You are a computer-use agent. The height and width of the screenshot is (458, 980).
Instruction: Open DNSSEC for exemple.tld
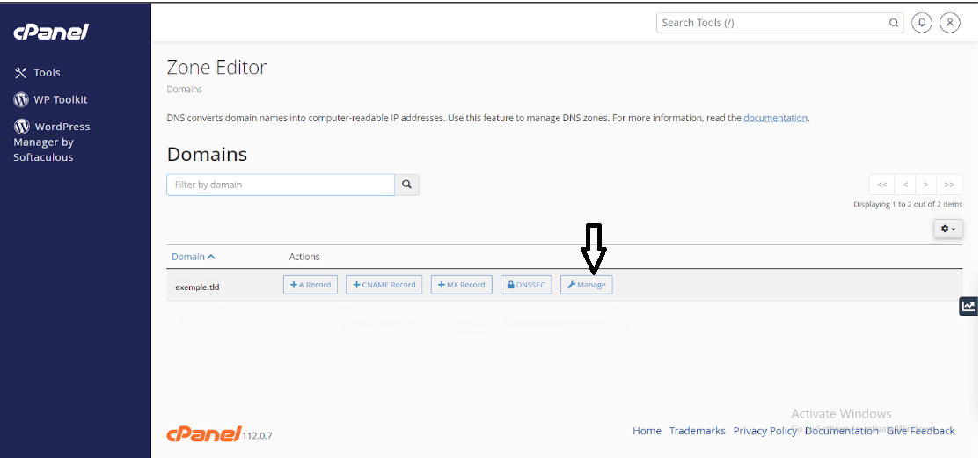(x=526, y=285)
